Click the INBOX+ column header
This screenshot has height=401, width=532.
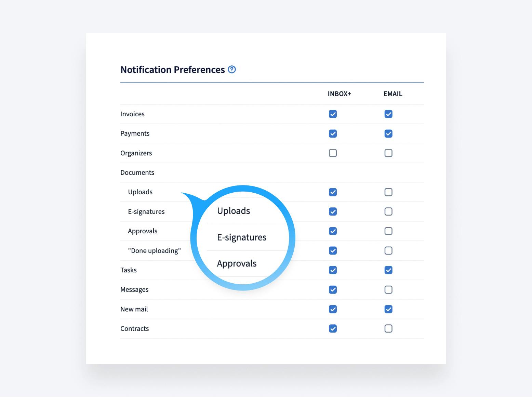point(339,94)
